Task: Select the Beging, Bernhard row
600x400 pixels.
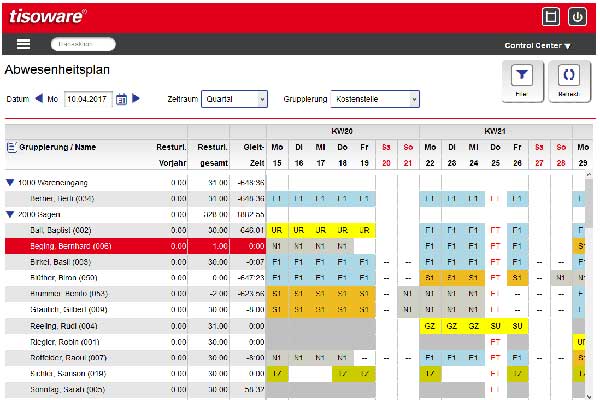Action: tap(70, 245)
